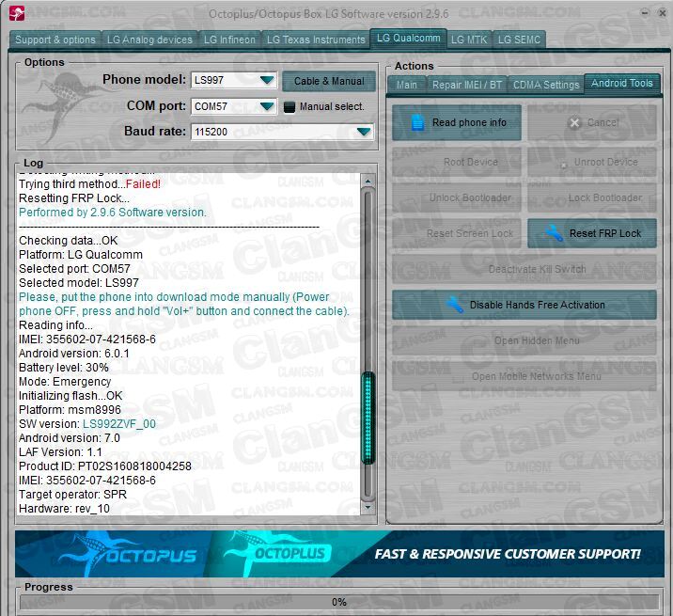The image size is (673, 616).
Task: Click the Read phone info button
Action: (457, 123)
